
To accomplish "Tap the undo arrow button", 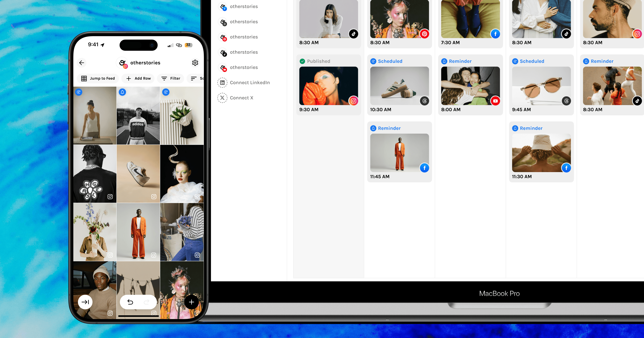I will pyautogui.click(x=130, y=302).
